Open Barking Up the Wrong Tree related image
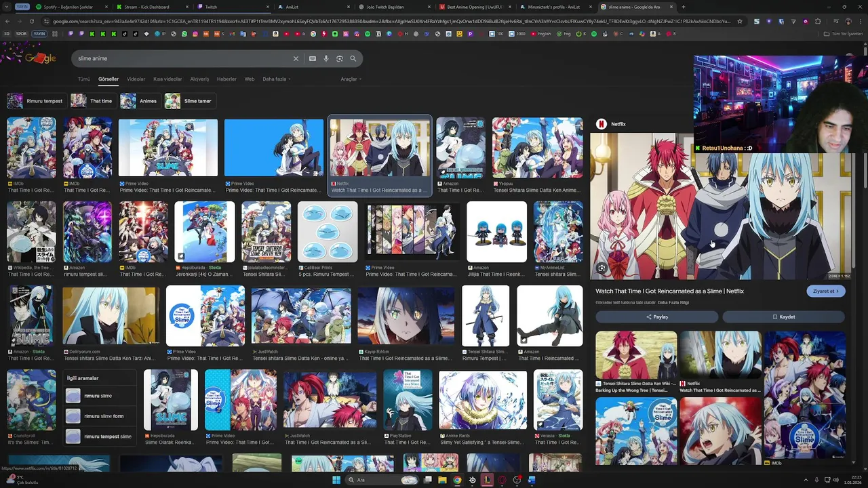868x488 pixels. click(x=636, y=354)
